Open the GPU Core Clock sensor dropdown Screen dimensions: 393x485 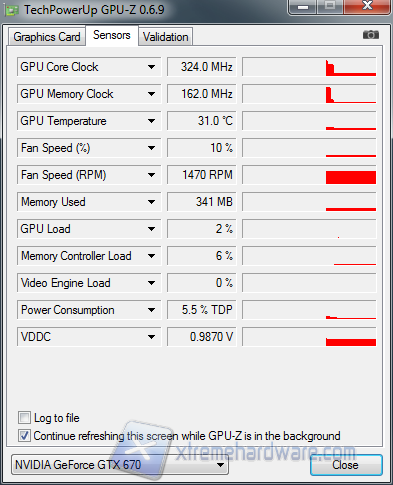(x=151, y=67)
